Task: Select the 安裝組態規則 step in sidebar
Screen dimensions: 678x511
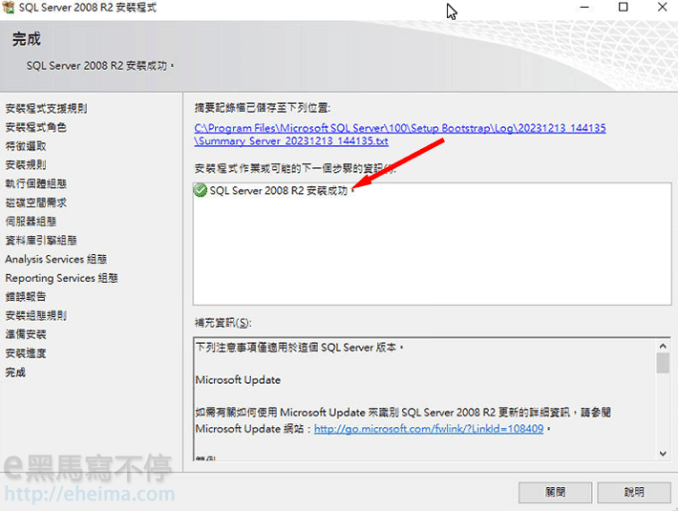Action: coord(36,316)
